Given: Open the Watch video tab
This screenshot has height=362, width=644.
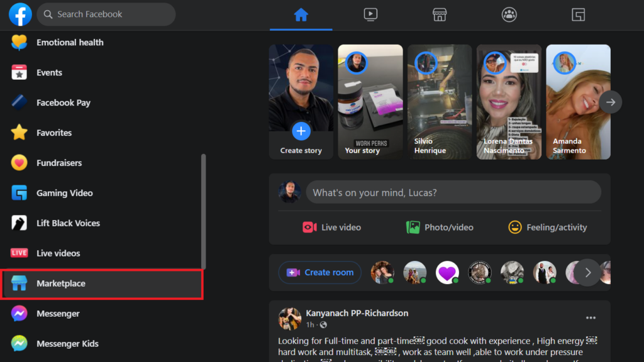Looking at the screenshot, I should point(370,15).
